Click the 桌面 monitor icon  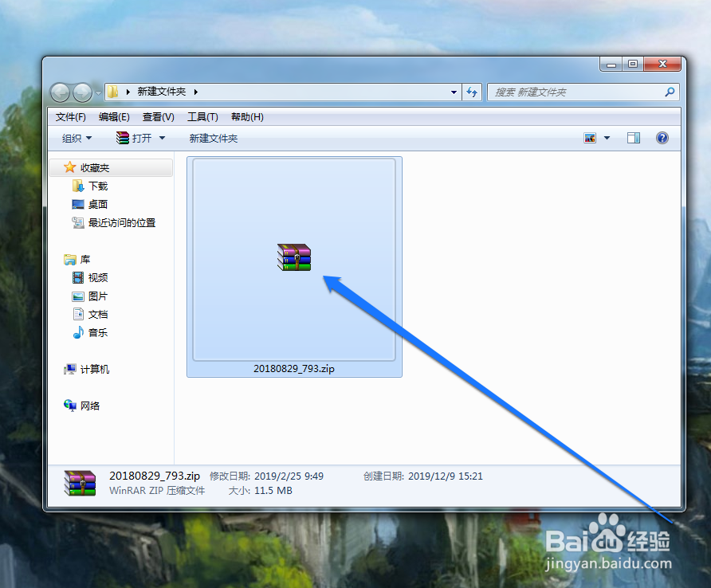[78, 205]
